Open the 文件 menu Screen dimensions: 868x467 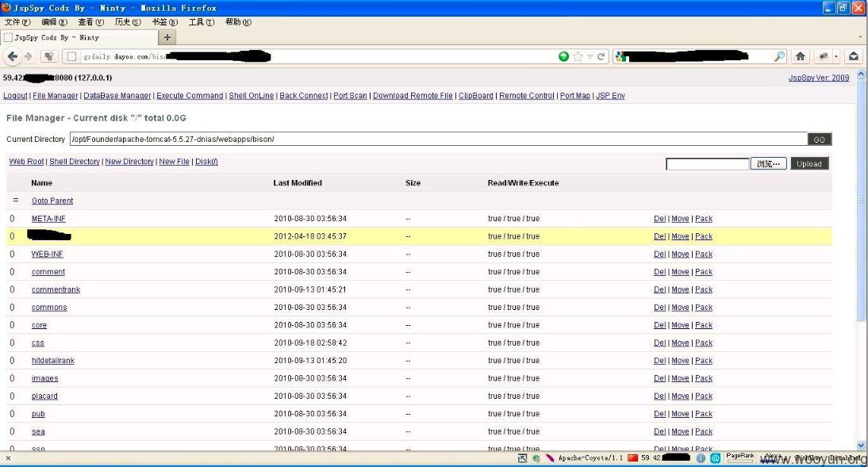click(x=17, y=22)
